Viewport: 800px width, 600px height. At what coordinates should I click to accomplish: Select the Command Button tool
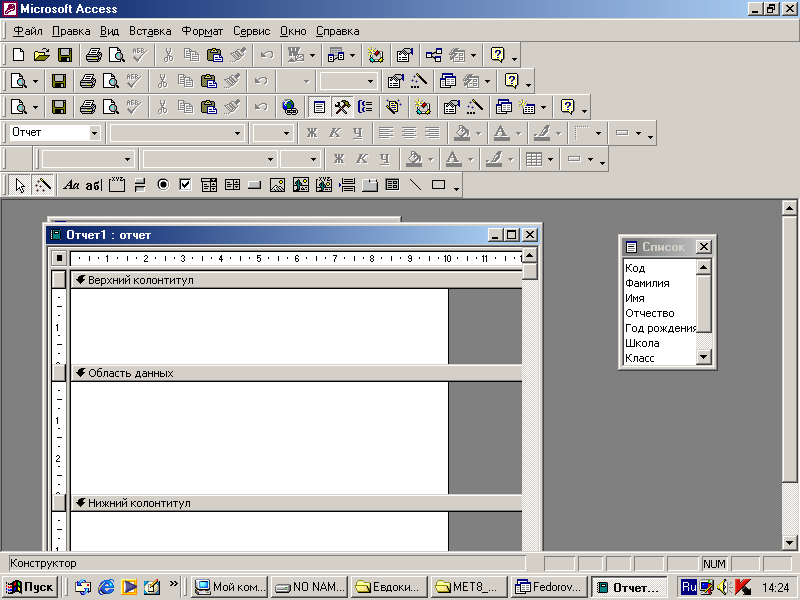[x=254, y=185]
